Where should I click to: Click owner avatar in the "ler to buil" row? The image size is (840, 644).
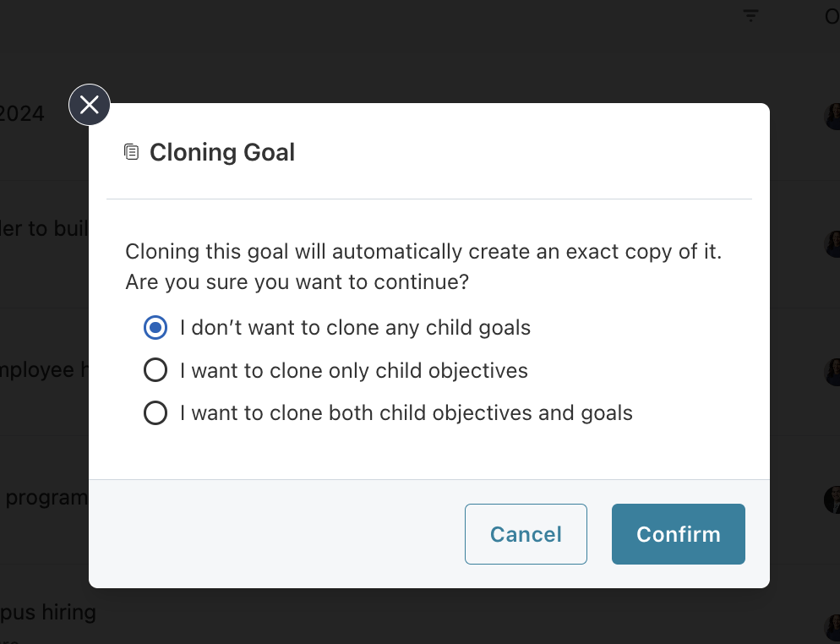(833, 243)
